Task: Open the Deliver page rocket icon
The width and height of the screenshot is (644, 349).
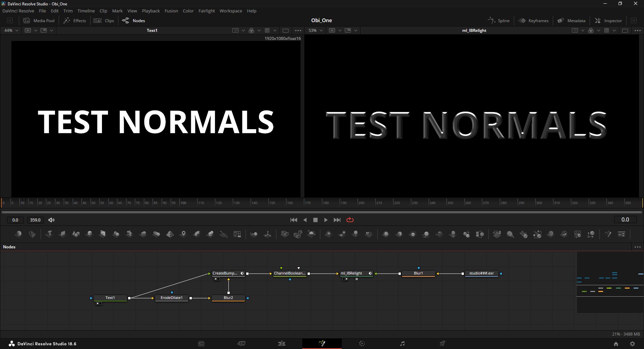Action: (x=442, y=343)
